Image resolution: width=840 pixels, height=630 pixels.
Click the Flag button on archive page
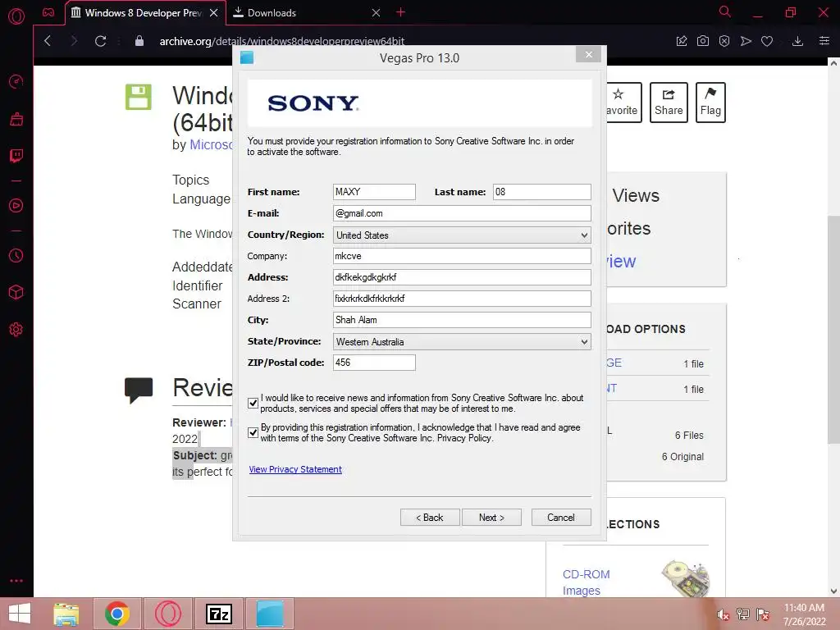[x=710, y=103]
